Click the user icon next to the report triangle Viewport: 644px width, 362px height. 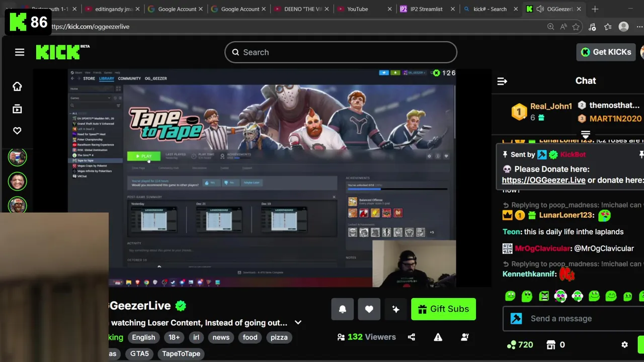[465, 337]
